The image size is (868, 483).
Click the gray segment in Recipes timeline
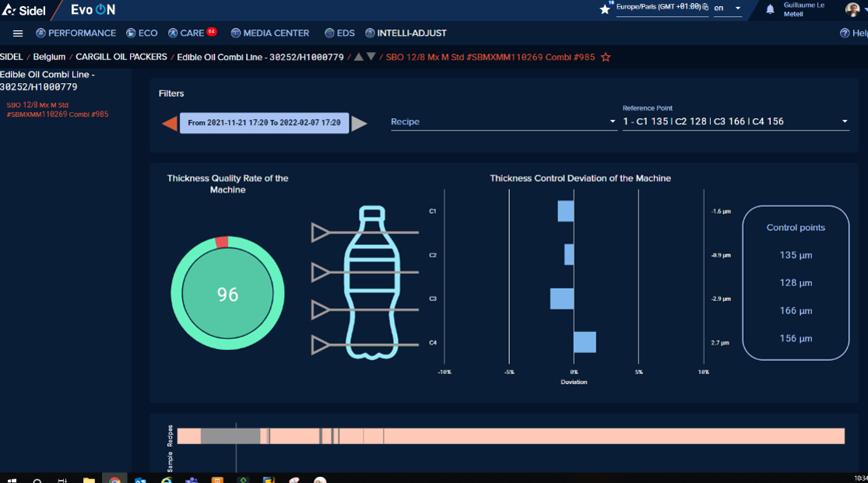pyautogui.click(x=230, y=436)
